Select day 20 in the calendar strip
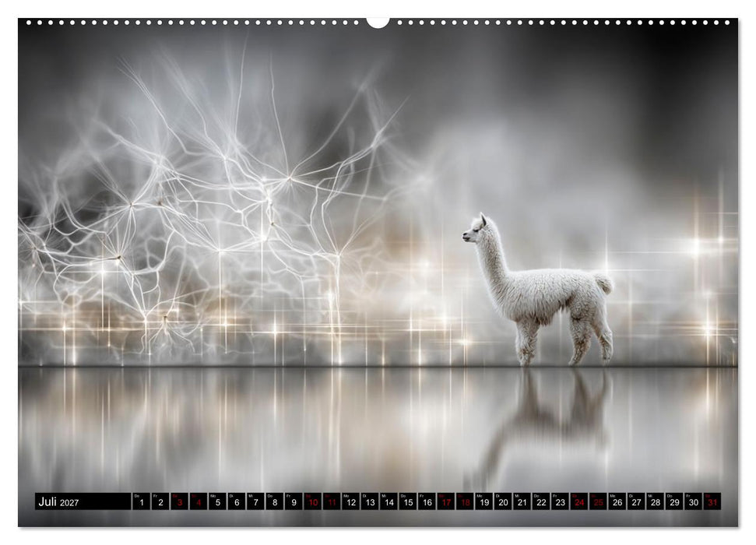 503,501
